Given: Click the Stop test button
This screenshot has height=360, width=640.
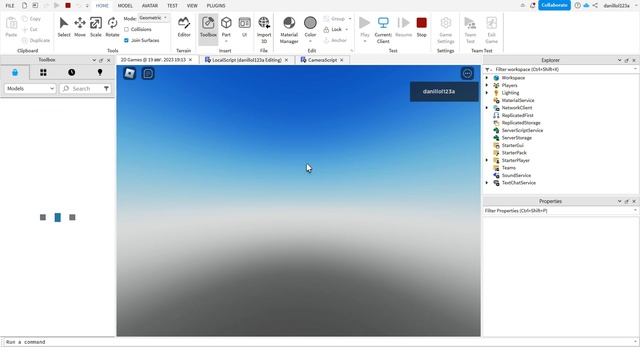Looking at the screenshot, I should point(422,27).
